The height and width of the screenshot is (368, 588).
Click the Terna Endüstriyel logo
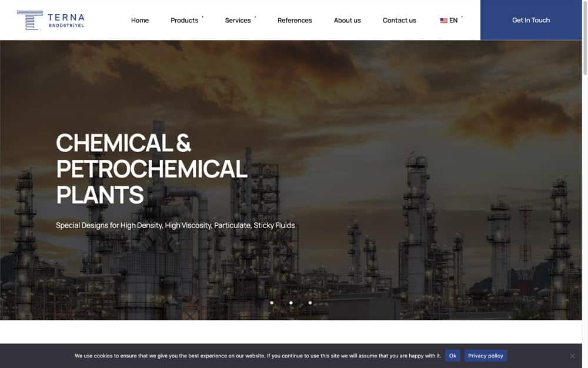pos(51,20)
